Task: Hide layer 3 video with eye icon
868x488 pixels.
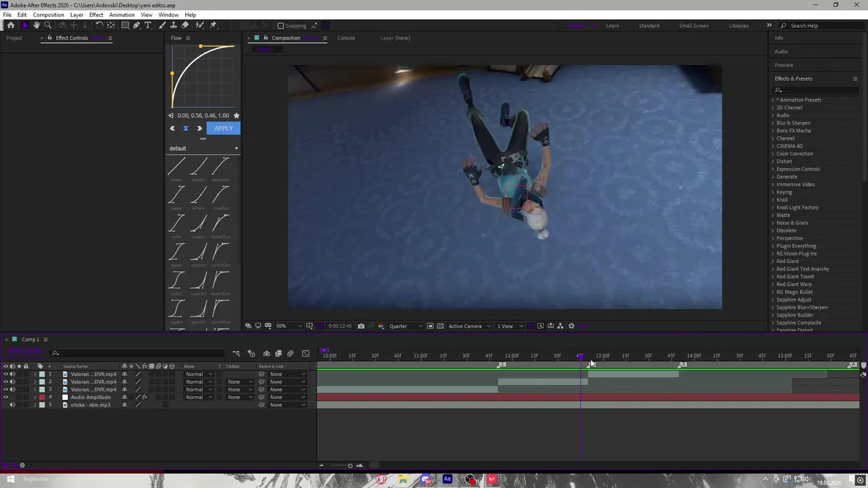Action: click(6, 390)
